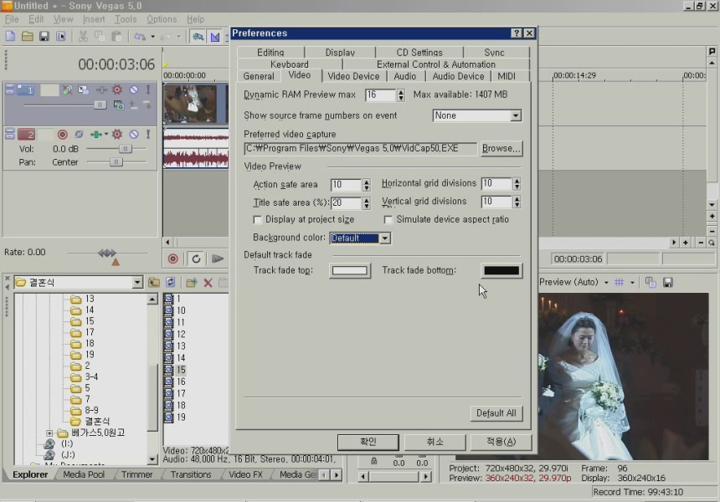Click the Paste clipboard toolbar icon
The height and width of the screenshot is (502, 720).
point(117,36)
